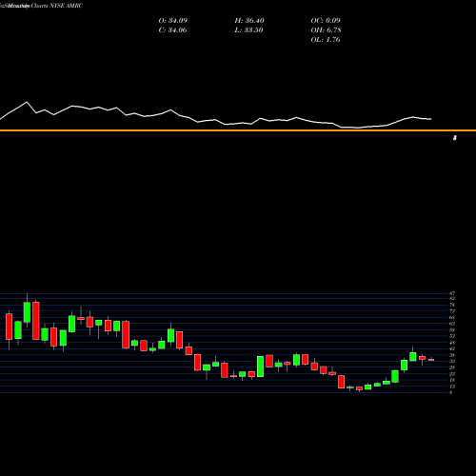Viewport: 476px width, 476px height.
Task: Click the white indicator line's highest peak
Action: coord(27,102)
